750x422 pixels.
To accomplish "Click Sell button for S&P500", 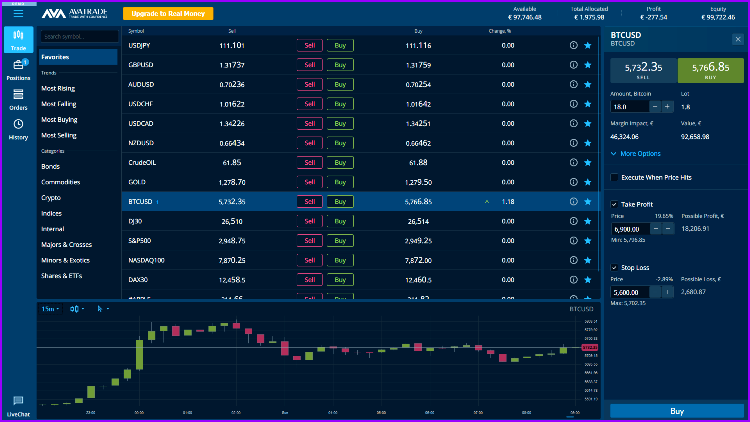I will click(x=310, y=241).
